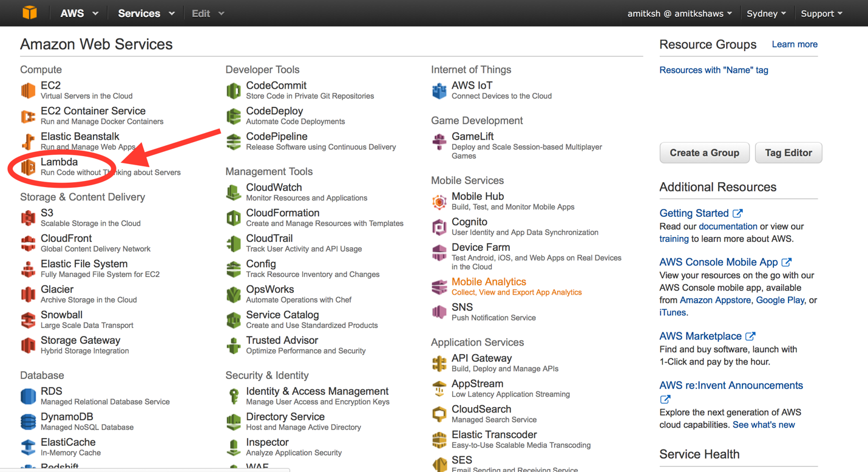Open the Elastic Transcoder service name

point(494,435)
